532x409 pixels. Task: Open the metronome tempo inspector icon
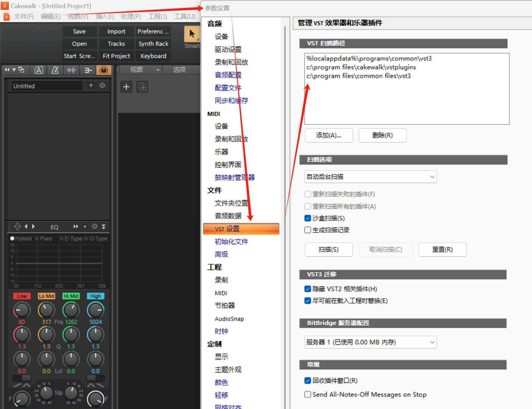(55, 70)
